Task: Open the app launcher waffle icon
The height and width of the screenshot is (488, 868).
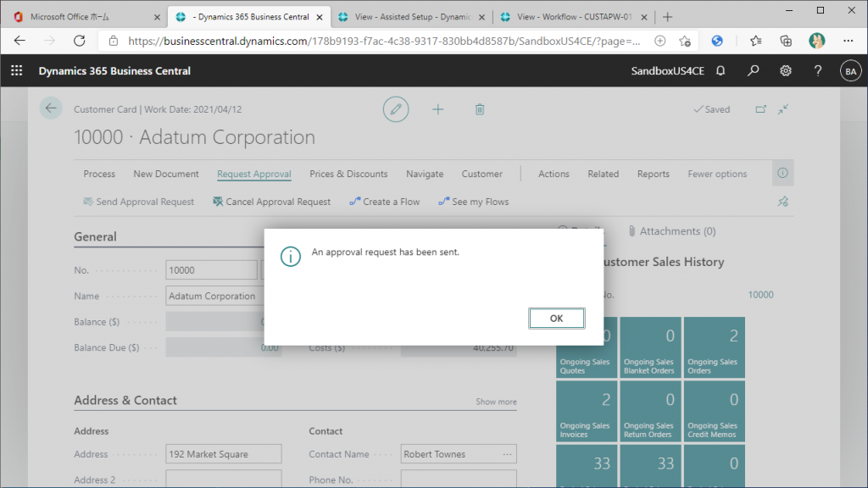Action: (17, 71)
